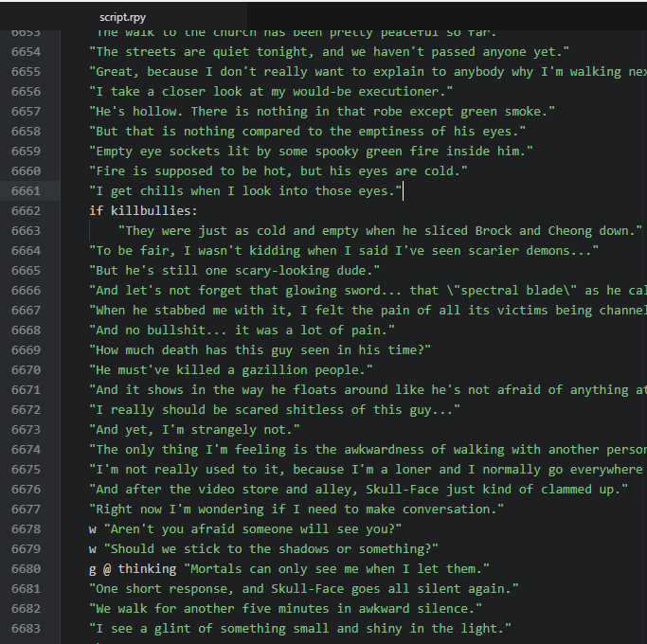This screenshot has width=647, height=644.
Task: Click the "He must've killed a gazillion people" line
Action: click(231, 370)
